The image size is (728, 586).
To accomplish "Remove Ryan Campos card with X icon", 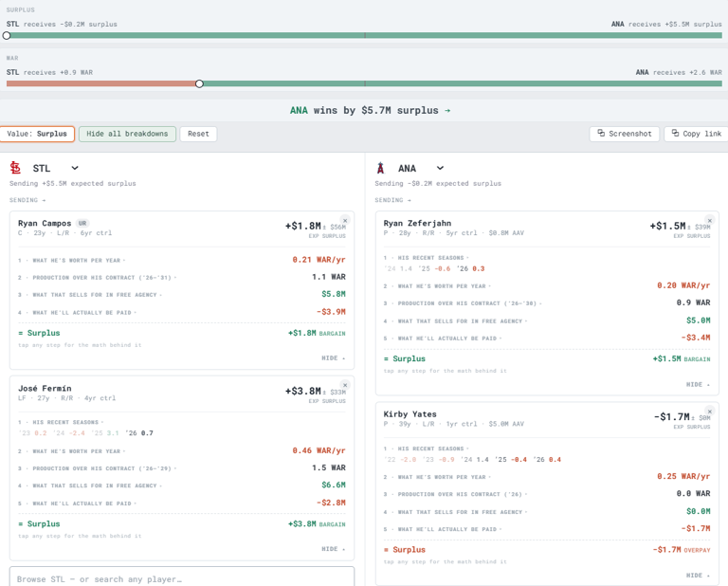I will pyautogui.click(x=345, y=221).
